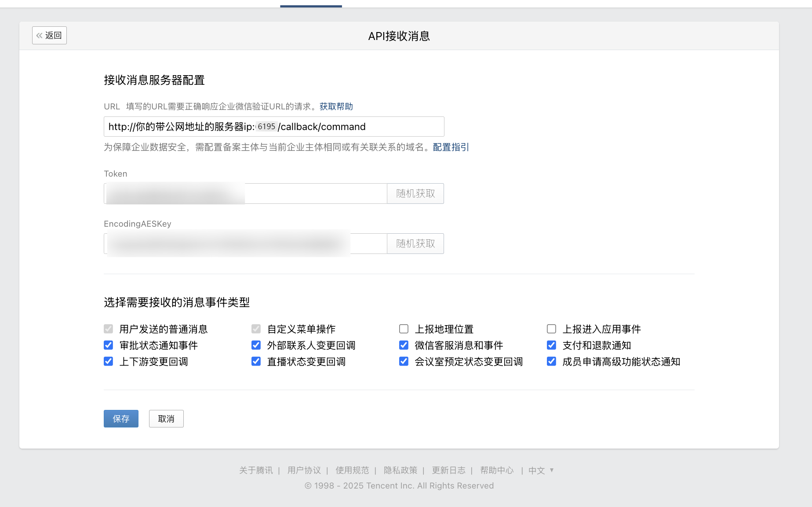Open the 中文 language dropdown in footer

541,471
